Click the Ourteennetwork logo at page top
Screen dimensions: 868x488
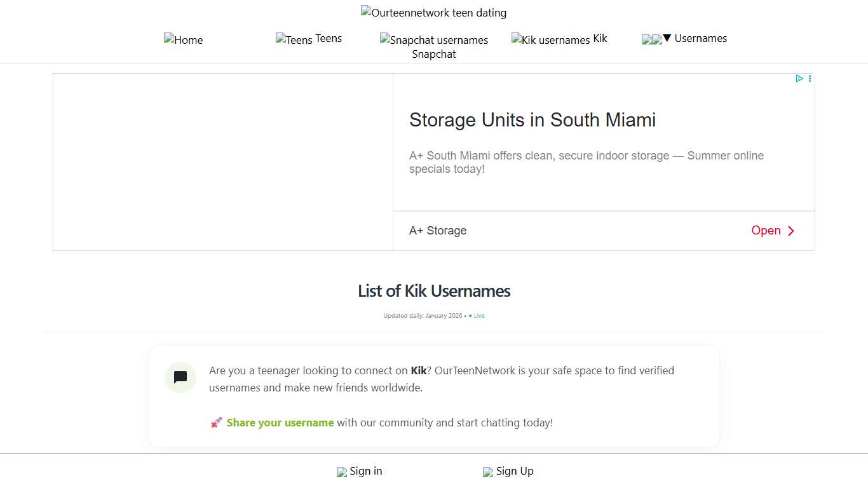tap(433, 11)
